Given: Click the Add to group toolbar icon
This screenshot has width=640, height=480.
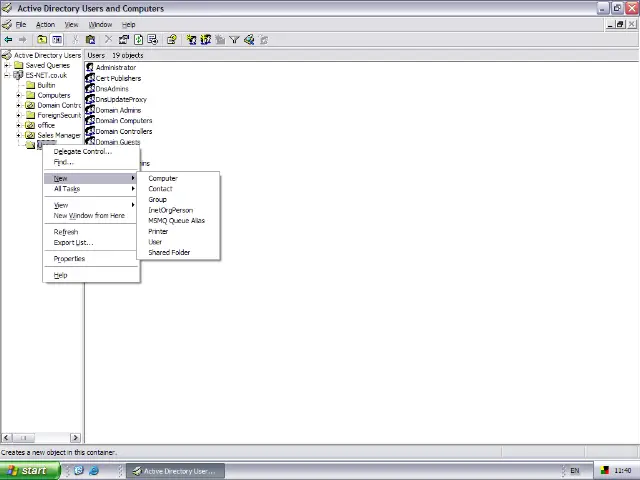Looking at the screenshot, I should coord(264,40).
